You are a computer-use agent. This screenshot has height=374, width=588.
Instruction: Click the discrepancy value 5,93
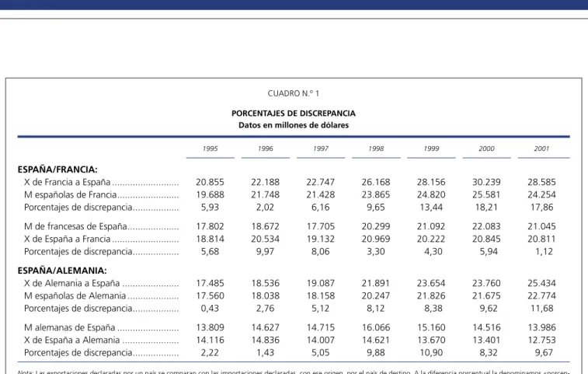click(x=210, y=208)
